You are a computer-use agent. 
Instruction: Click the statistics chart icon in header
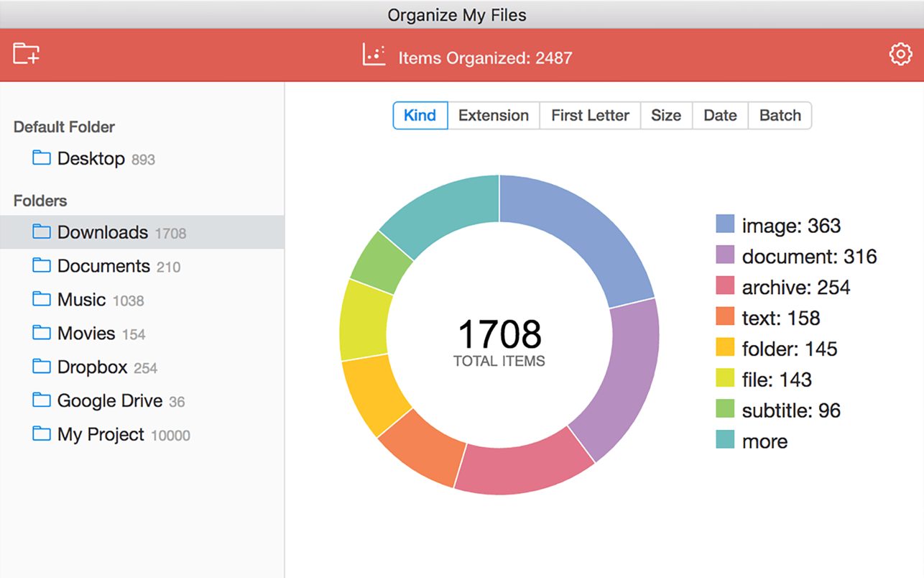[x=374, y=55]
